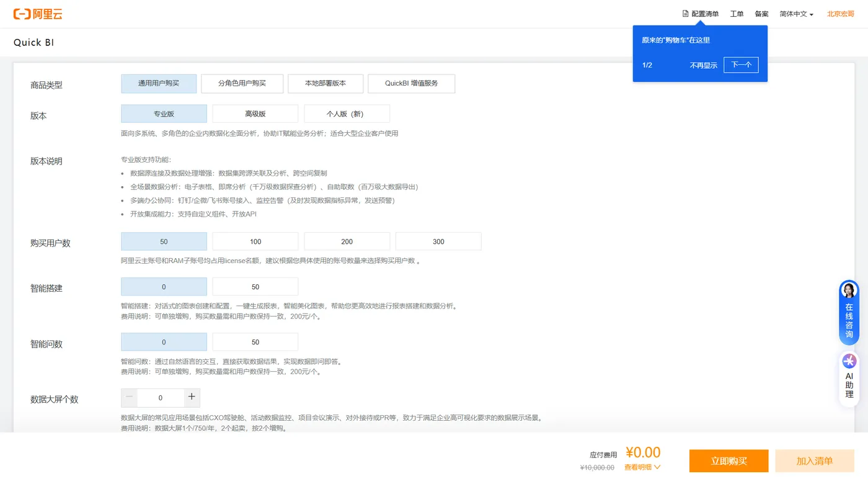The height and width of the screenshot is (489, 868).
Task: Click 立即购买 to buy now
Action: (x=729, y=461)
